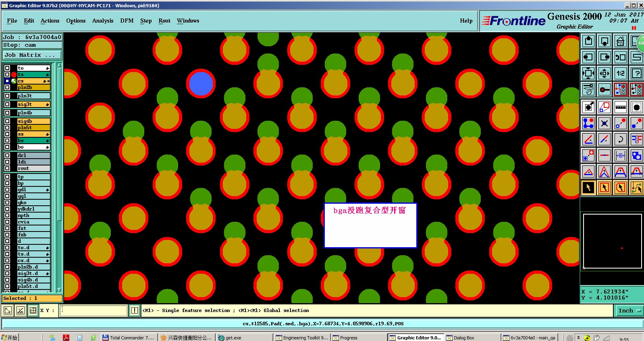Select the ydkdrl layer name
644x341 pixels.
click(x=33, y=209)
